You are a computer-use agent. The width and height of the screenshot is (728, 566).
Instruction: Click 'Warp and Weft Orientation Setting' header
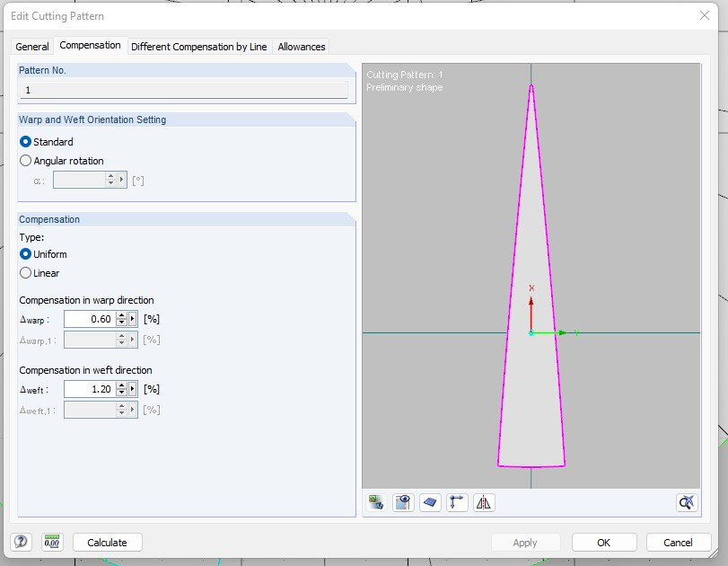tap(92, 119)
